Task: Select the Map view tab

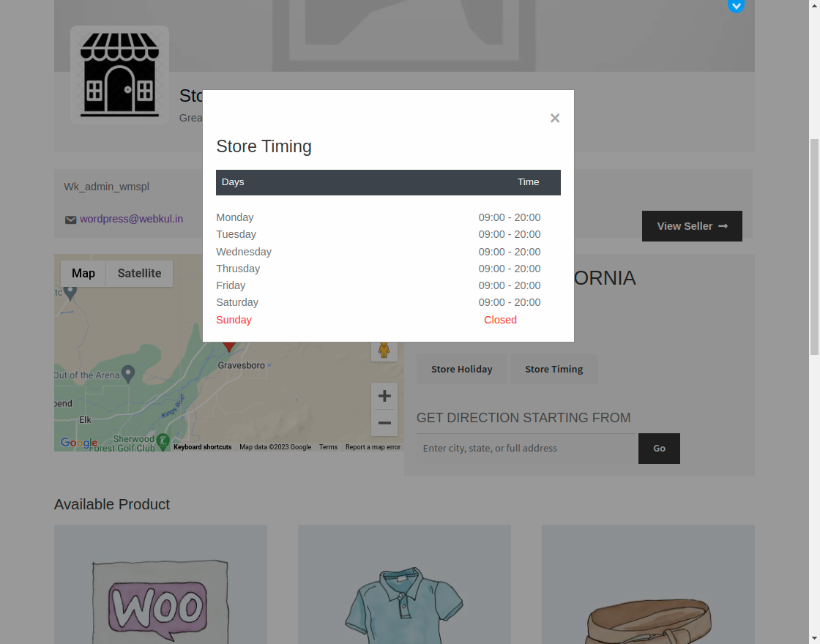Action: pyautogui.click(x=83, y=273)
